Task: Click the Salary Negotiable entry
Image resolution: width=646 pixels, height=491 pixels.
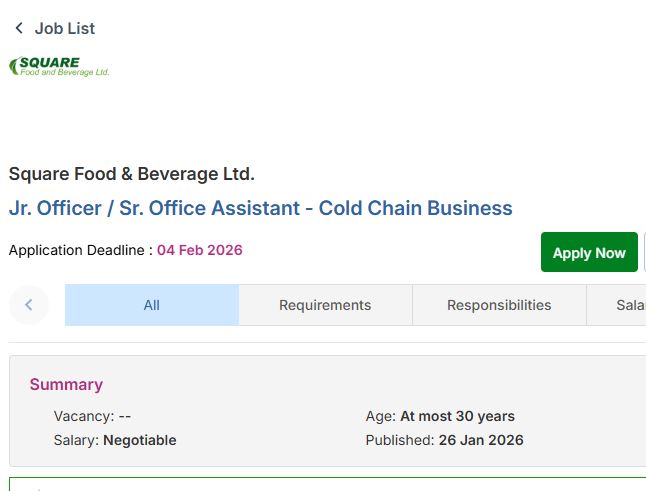Action: 114,440
